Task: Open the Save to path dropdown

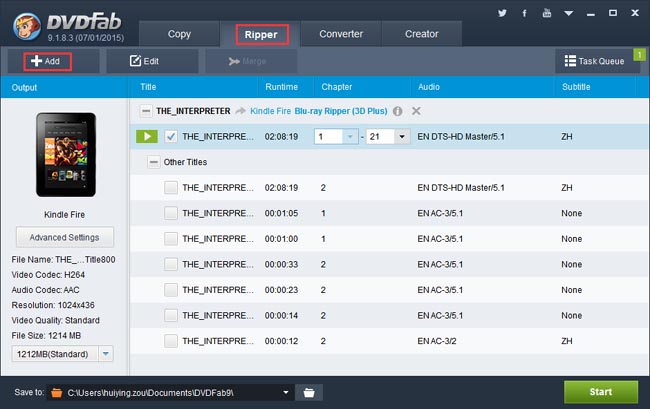Action: pyautogui.click(x=286, y=392)
